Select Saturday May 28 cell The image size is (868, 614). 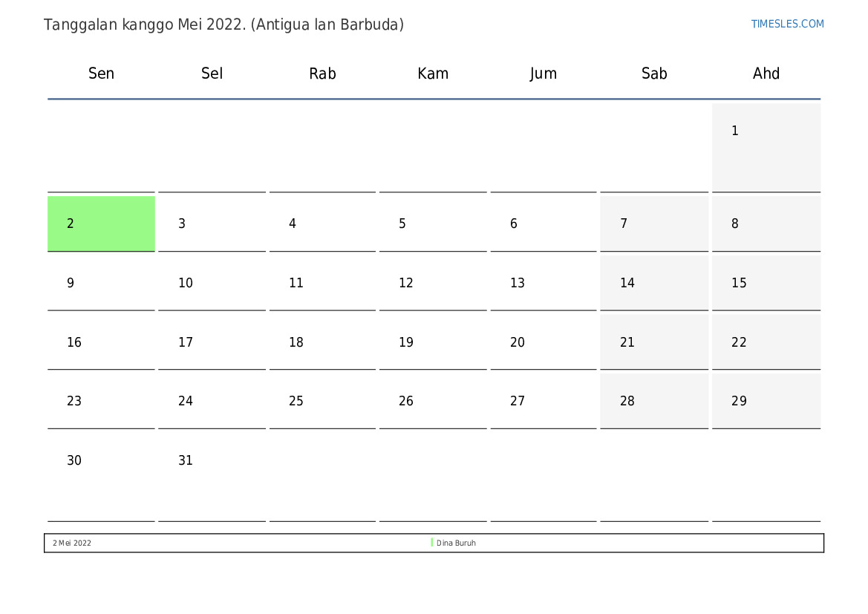point(653,401)
